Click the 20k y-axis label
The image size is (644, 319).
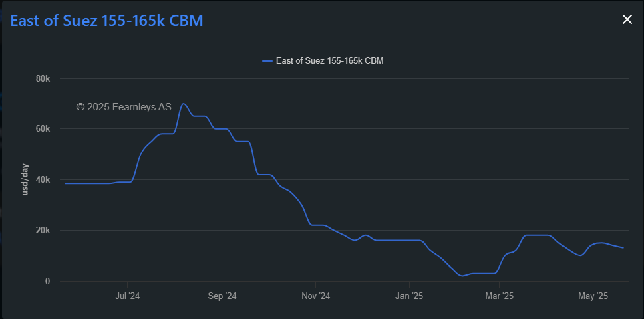tap(43, 230)
